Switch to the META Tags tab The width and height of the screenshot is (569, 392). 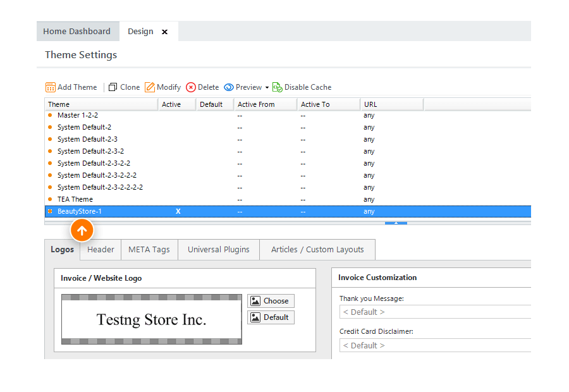point(149,249)
